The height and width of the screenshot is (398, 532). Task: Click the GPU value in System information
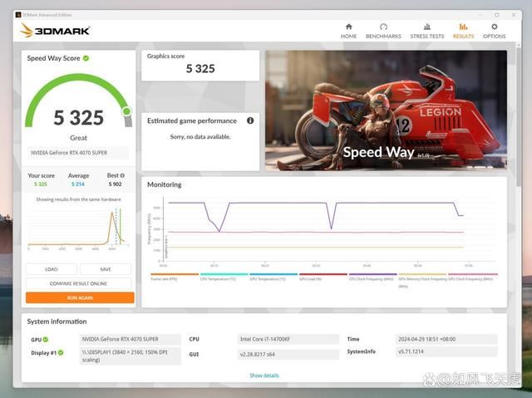point(131,339)
